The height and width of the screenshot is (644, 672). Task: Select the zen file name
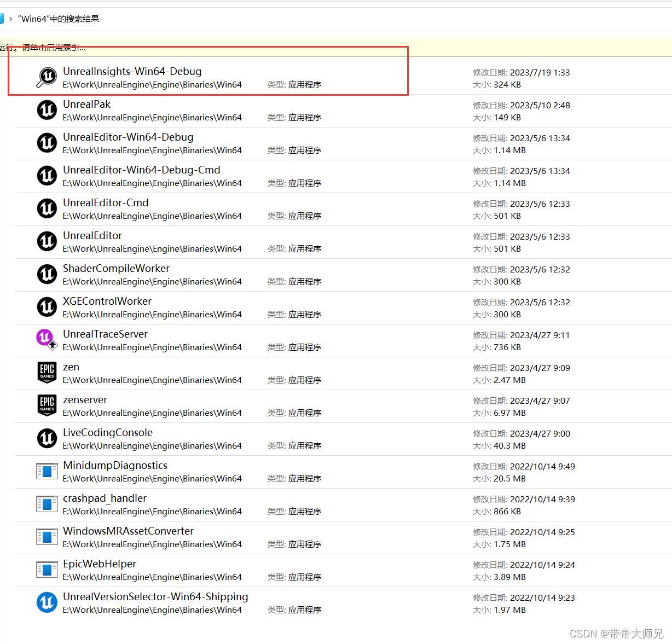click(x=71, y=367)
